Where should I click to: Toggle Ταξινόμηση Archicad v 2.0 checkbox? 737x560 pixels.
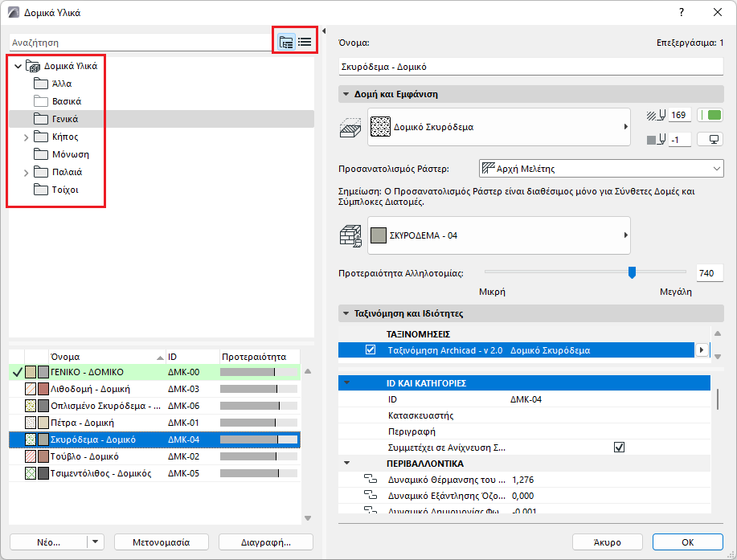[x=371, y=350]
